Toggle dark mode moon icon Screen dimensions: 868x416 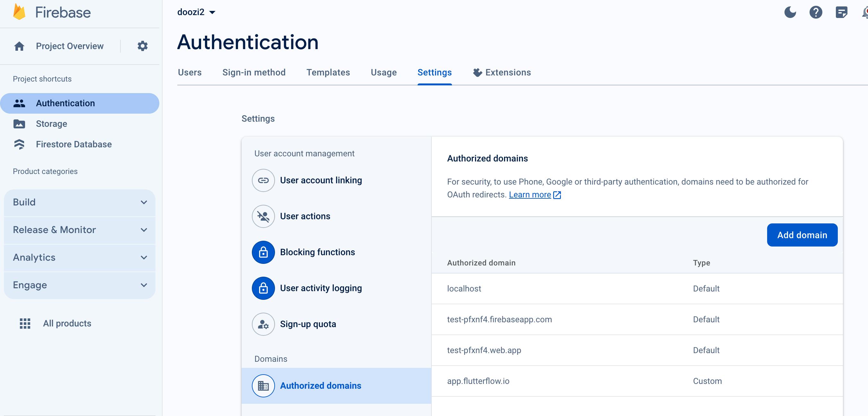(x=790, y=13)
